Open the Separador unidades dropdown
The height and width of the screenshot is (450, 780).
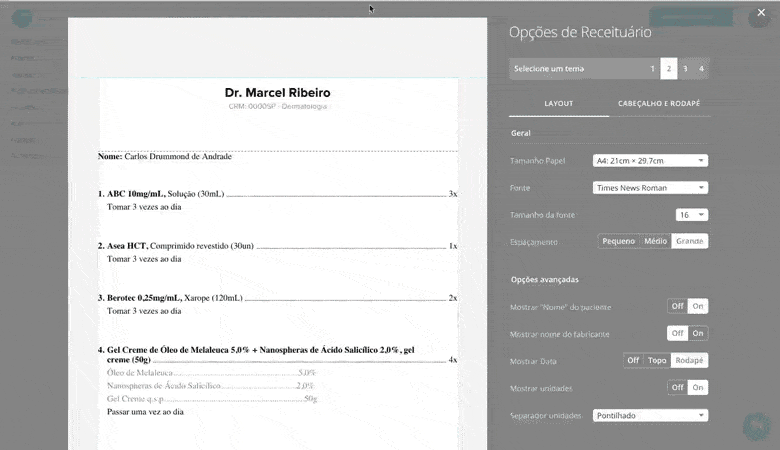pos(650,415)
